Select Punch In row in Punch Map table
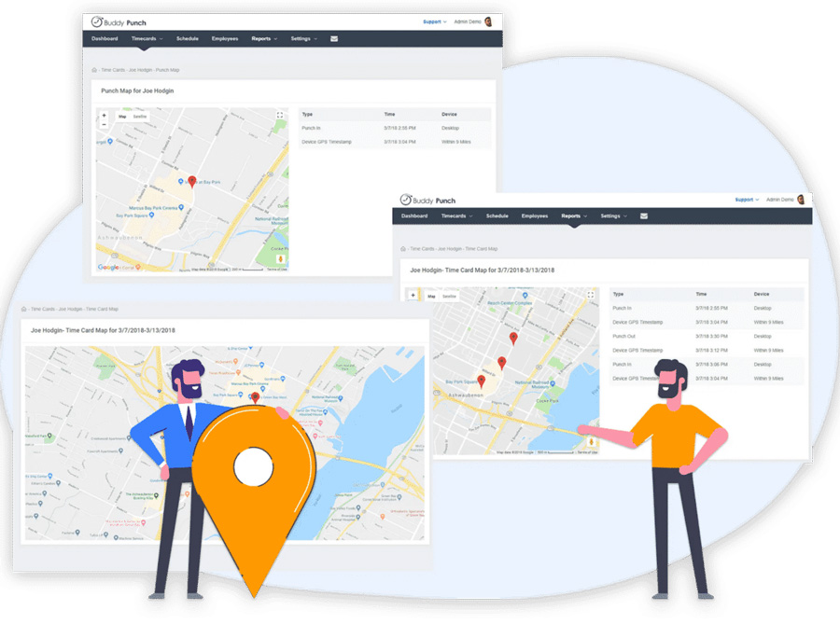The height and width of the screenshot is (624, 840). tap(394, 128)
